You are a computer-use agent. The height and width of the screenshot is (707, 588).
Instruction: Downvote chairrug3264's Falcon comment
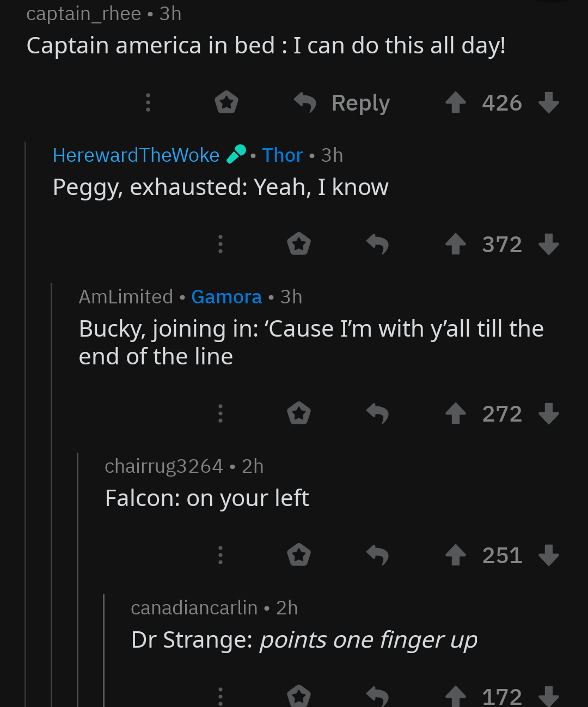[x=550, y=555]
